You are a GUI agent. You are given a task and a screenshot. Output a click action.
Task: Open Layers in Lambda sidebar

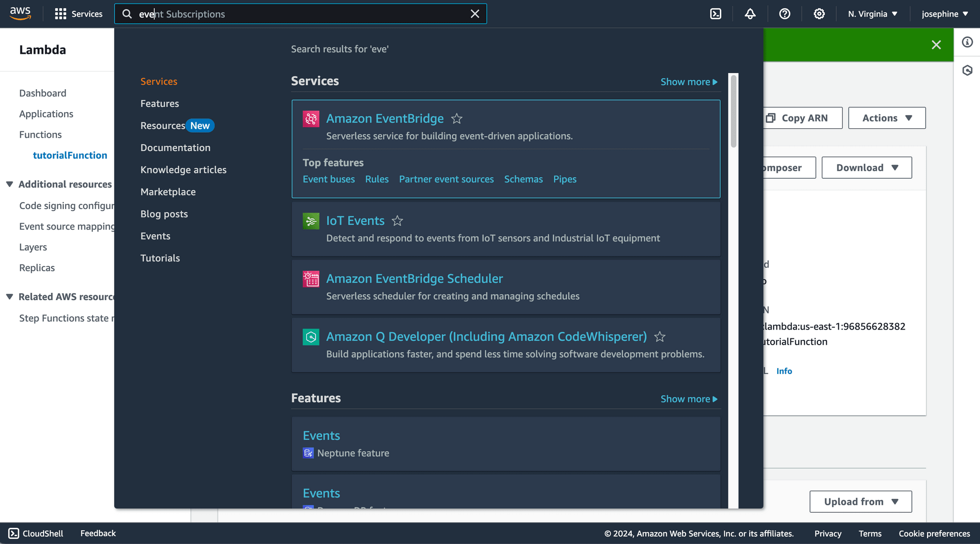pyautogui.click(x=33, y=247)
